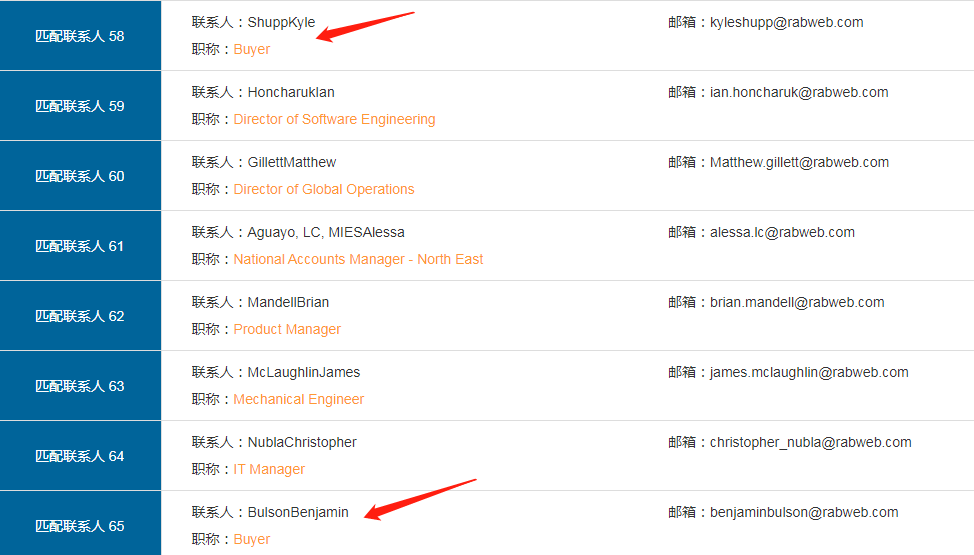974x555 pixels.
Task: Click email christopher_nubla@rabweb.com
Action: point(810,442)
